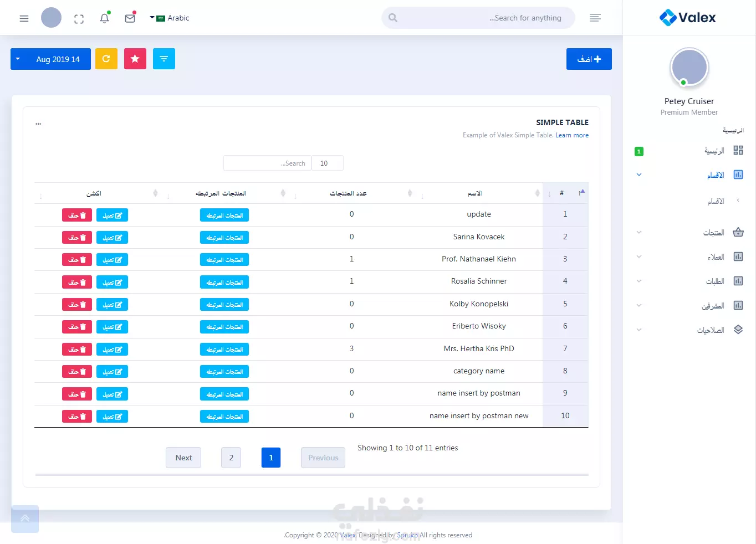Click the dashboard grid icon in sidebar
Screen dimensions: 756x544
click(x=738, y=150)
